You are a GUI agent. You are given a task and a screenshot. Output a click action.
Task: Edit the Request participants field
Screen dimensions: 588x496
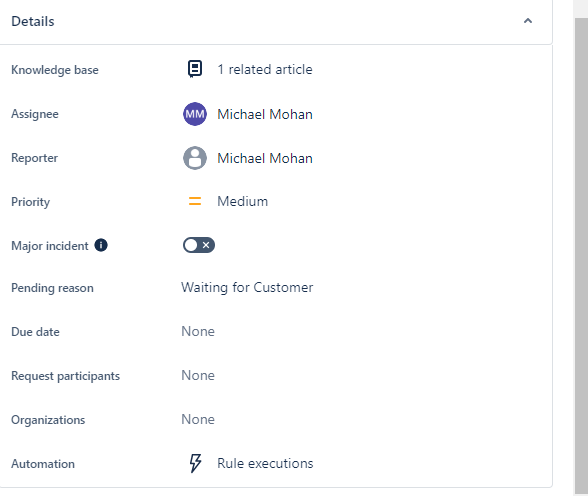pyautogui.click(x=198, y=375)
